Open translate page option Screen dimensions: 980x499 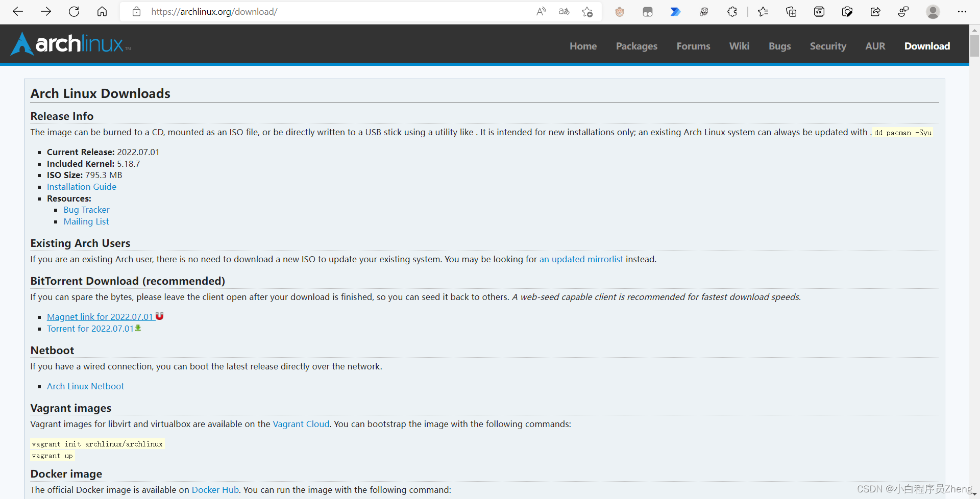click(564, 12)
